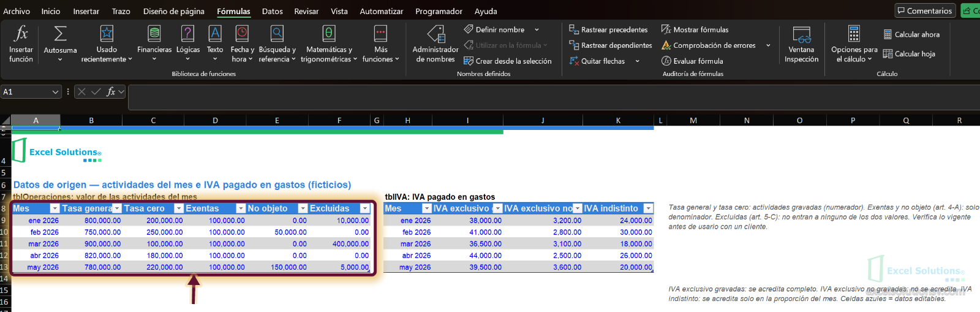The height and width of the screenshot is (312, 980).
Task: Click the formula bar fx icon
Action: (111, 92)
